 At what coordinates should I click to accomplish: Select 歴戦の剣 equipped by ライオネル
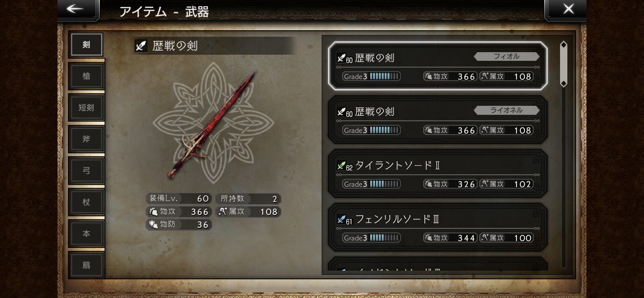pyautogui.click(x=438, y=120)
